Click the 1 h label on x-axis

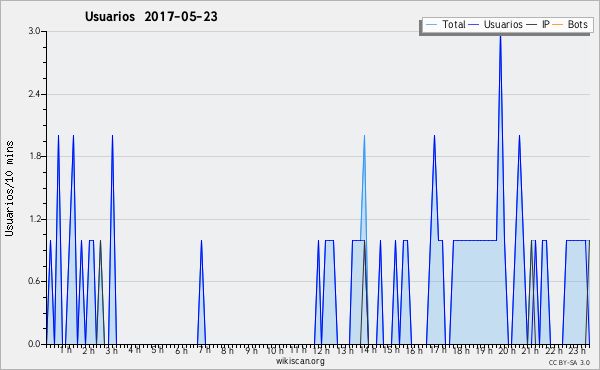click(66, 350)
